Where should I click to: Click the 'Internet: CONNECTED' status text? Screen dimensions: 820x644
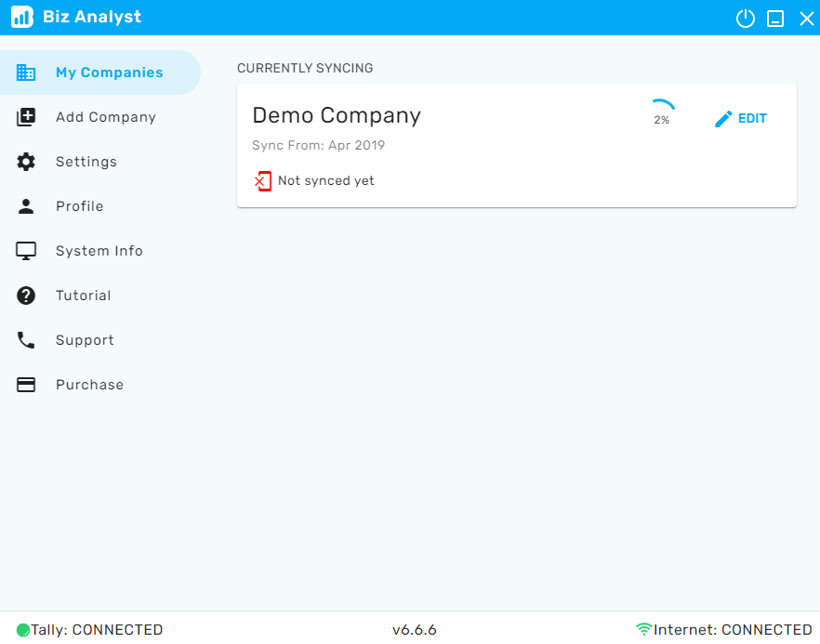[x=733, y=630]
